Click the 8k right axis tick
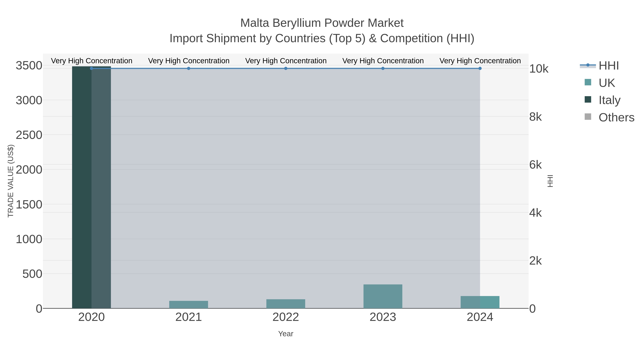Viewport: 644px width, 362px height. [x=535, y=117]
